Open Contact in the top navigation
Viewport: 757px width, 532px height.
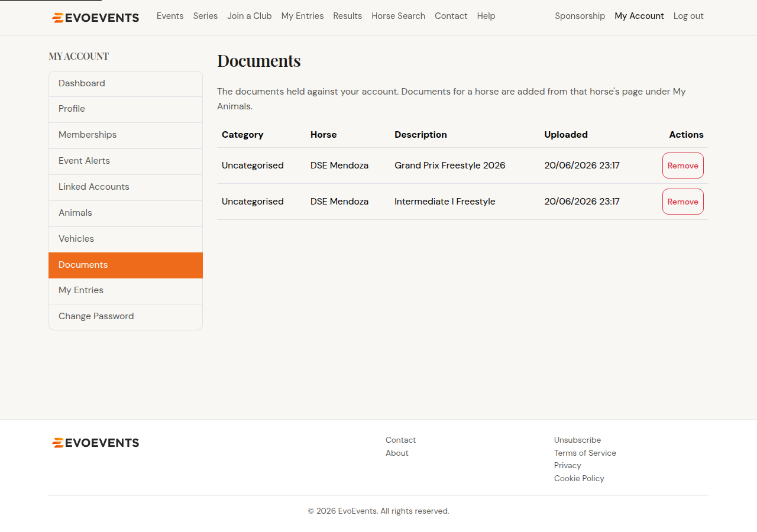451,16
